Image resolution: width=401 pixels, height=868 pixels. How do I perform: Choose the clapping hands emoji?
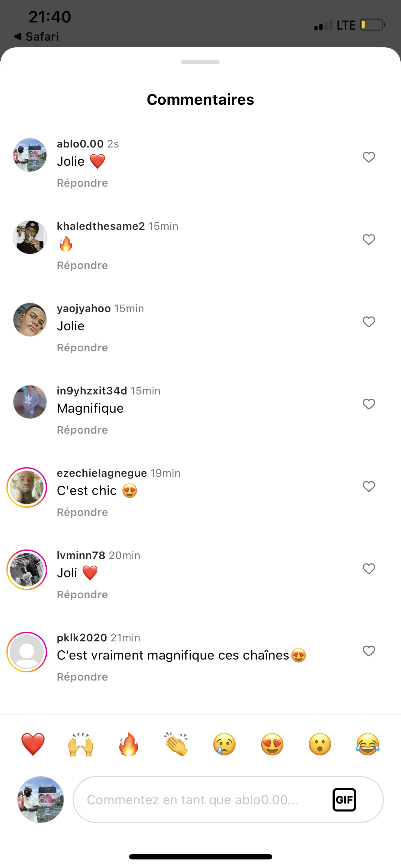176,744
